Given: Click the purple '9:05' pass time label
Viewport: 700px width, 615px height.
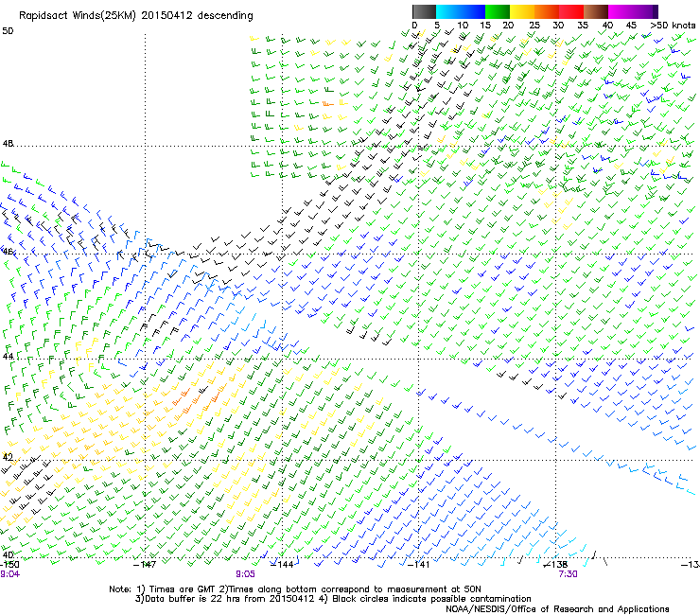Looking at the screenshot, I should 246,574.
